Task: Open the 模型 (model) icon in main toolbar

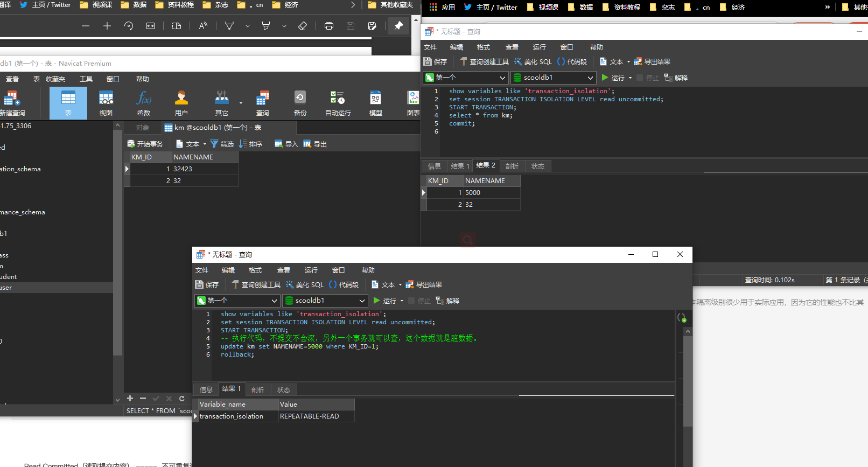Action: click(x=376, y=103)
